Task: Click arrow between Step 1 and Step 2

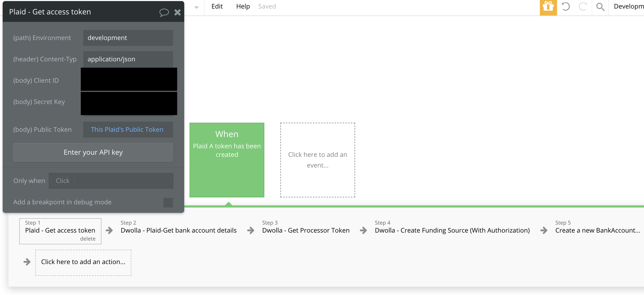Action: click(x=109, y=230)
